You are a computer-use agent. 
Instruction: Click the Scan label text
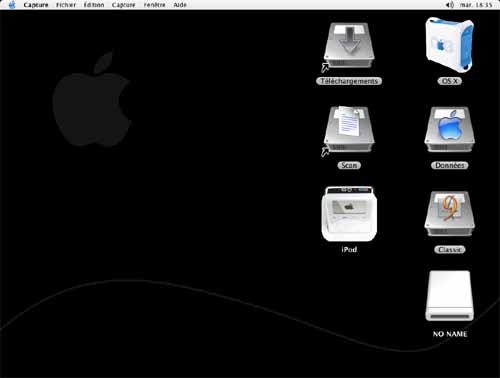tap(349, 165)
